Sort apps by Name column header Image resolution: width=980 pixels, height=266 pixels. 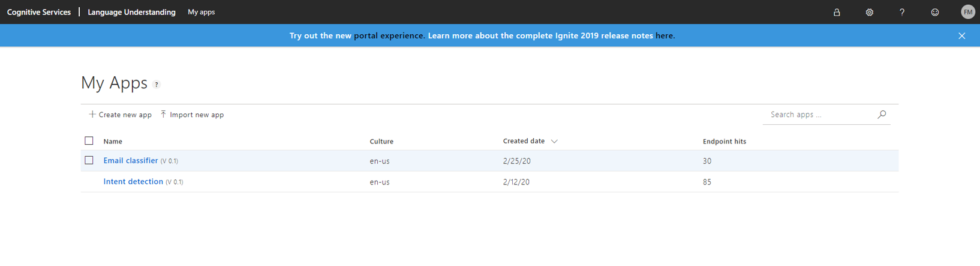(x=113, y=141)
